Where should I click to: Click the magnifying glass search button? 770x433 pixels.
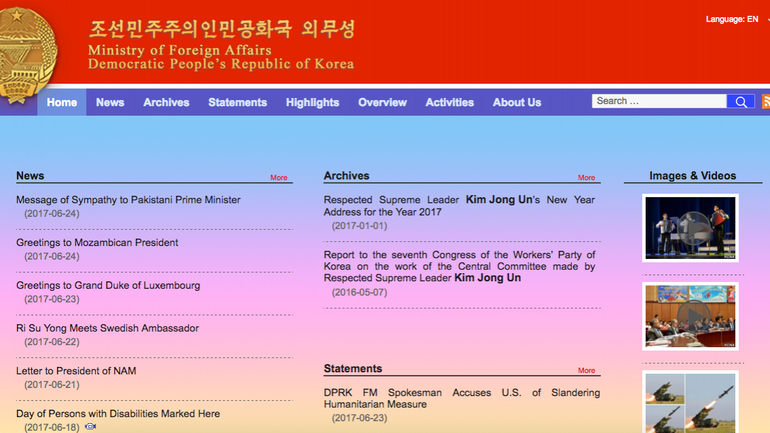pyautogui.click(x=741, y=102)
